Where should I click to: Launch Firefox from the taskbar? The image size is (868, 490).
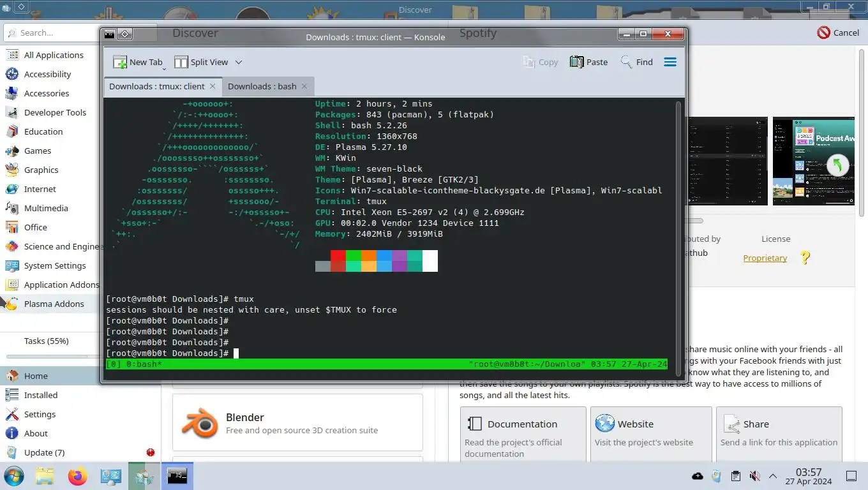click(77, 476)
